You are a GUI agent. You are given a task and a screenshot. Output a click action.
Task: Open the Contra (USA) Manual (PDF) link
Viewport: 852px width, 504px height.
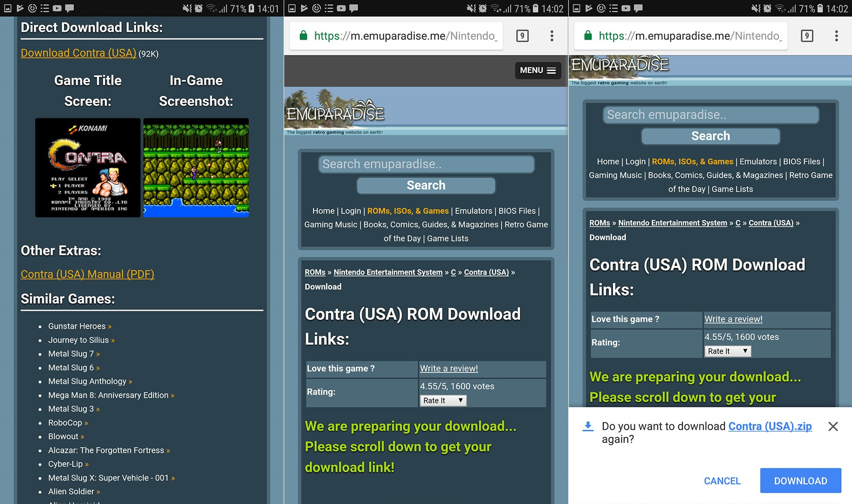click(x=87, y=274)
